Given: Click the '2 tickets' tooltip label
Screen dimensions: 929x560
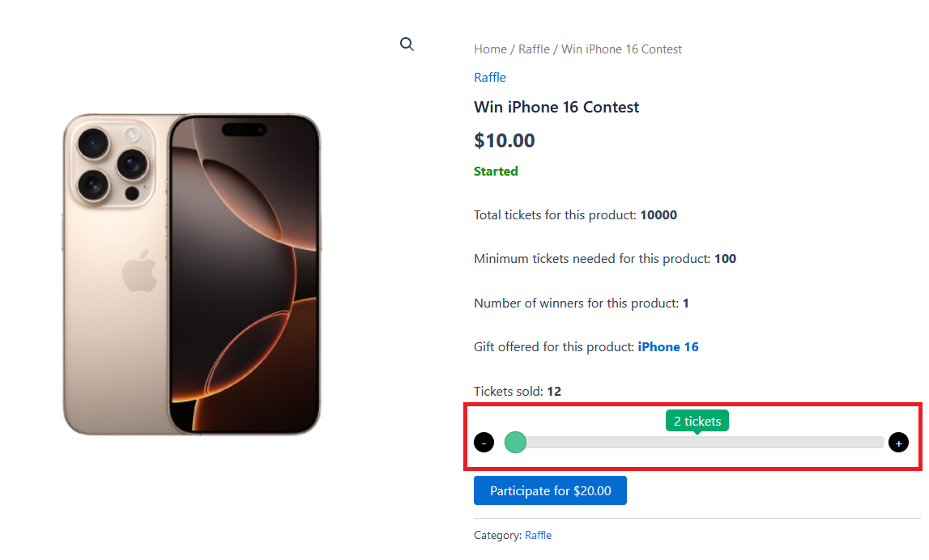Looking at the screenshot, I should pyautogui.click(x=697, y=420).
